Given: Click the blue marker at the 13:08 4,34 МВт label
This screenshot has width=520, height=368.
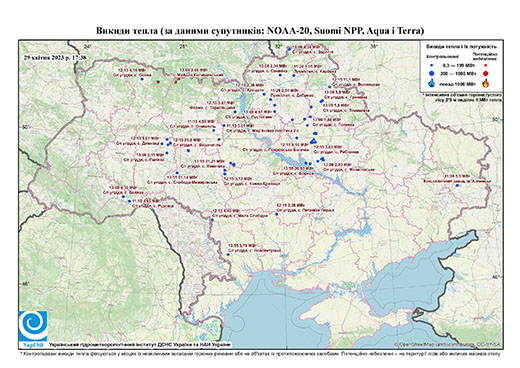Looking at the screenshot, I should (x=290, y=49).
